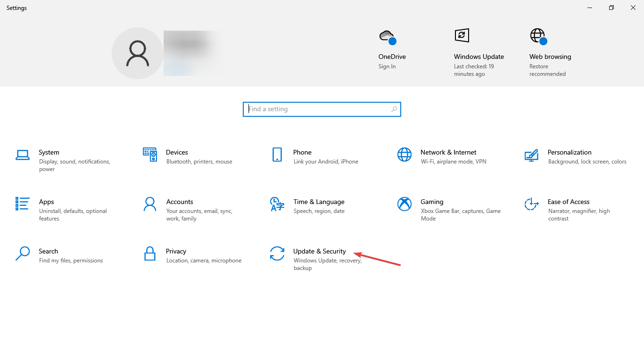Click the Ease of Access icon

point(532,204)
